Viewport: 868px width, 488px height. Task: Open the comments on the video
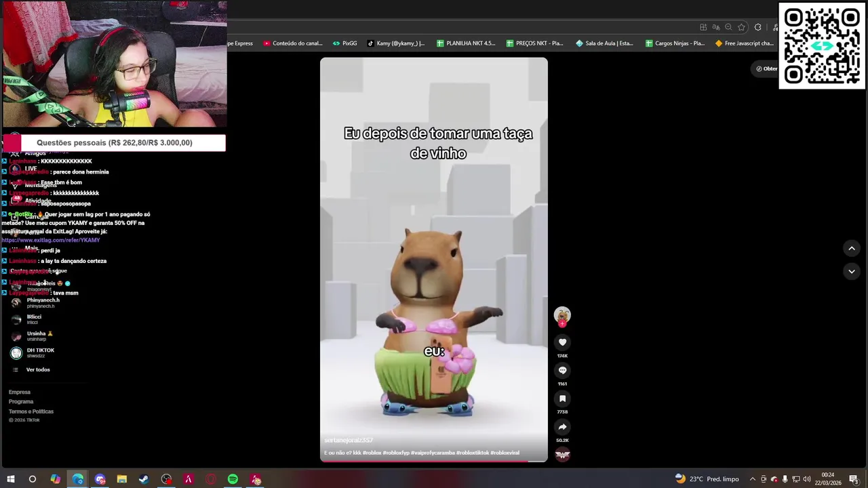pos(562,370)
